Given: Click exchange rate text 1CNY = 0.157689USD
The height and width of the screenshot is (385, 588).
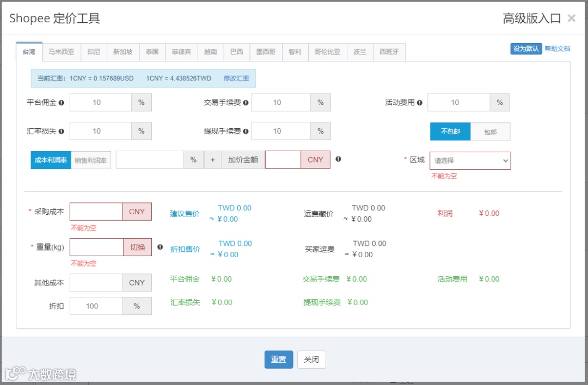Looking at the screenshot, I should click(x=102, y=78).
